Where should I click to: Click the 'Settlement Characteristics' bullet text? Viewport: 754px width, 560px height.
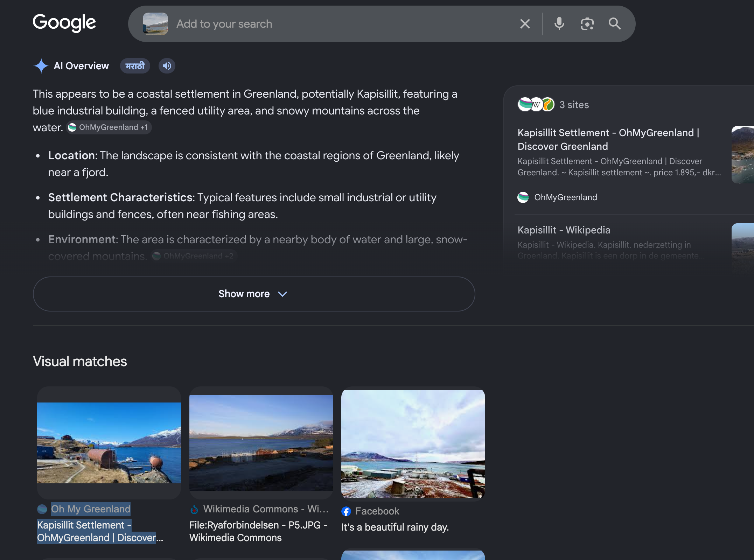[242, 206]
